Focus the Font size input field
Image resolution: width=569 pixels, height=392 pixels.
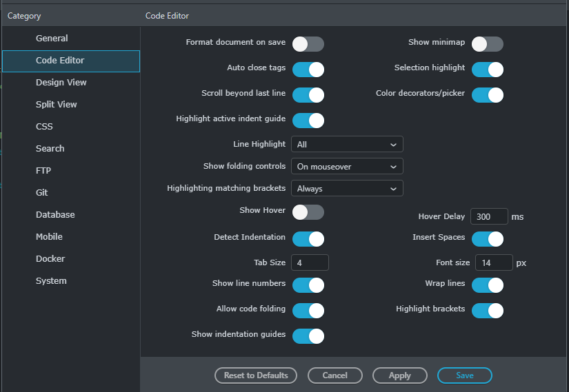pyautogui.click(x=494, y=262)
